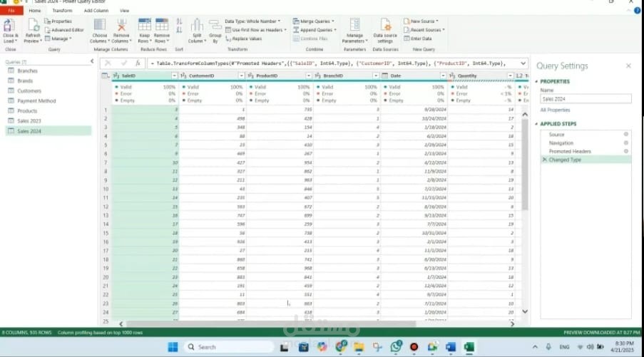Open the Recent Sources dropdown
Screen dimensions: 644x357
click(424, 30)
